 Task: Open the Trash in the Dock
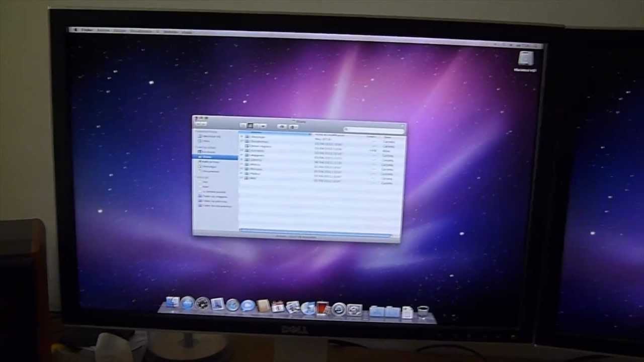423,312
